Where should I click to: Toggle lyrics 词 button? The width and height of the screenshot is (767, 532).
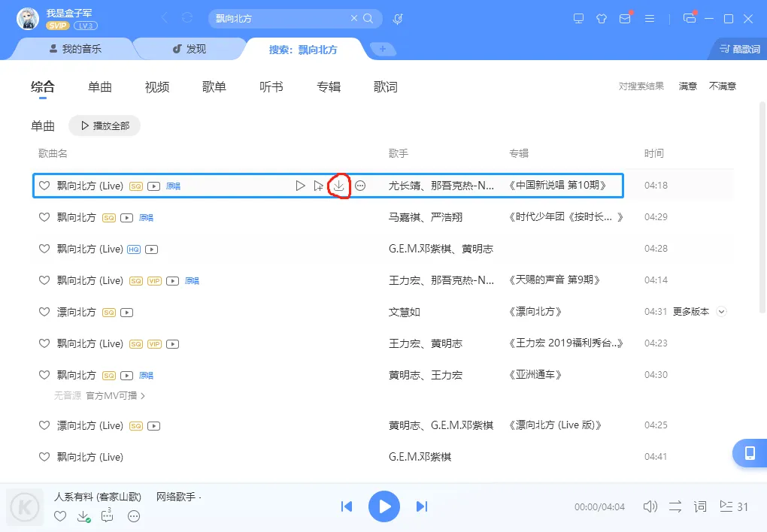coord(700,506)
